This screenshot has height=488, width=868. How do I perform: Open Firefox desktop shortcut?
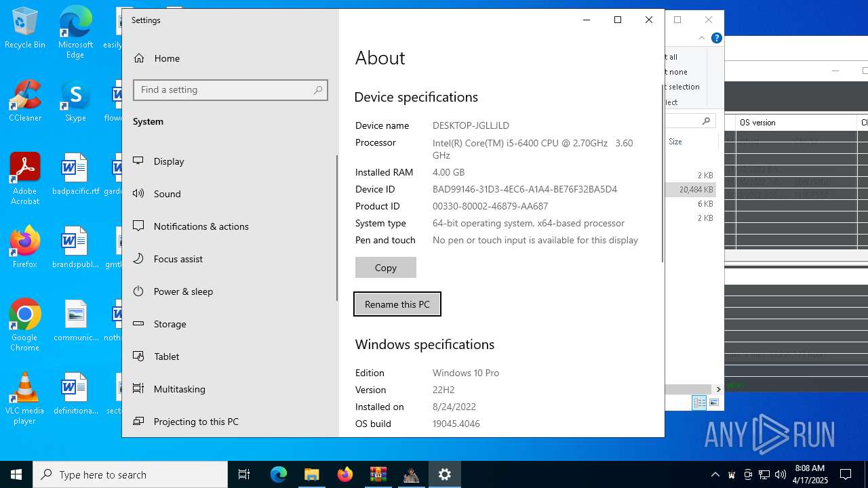(x=25, y=248)
